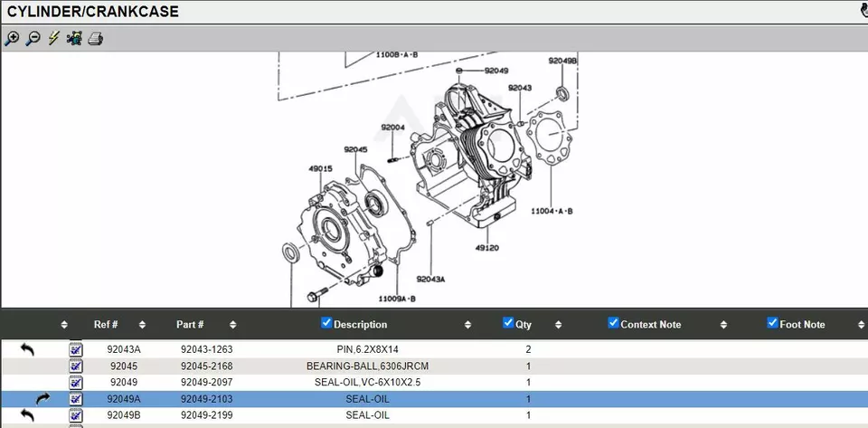Image resolution: width=868 pixels, height=428 pixels.
Task: Toggle the Qty column checkbox
Action: 508,323
